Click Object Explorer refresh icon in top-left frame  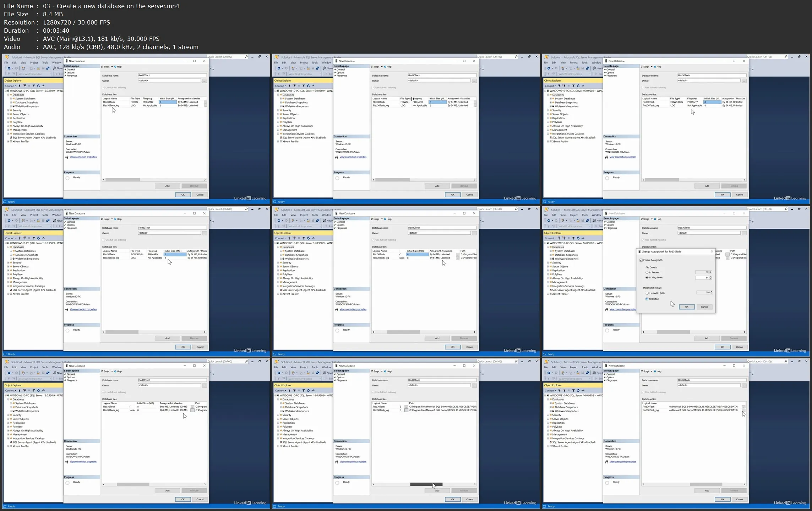[38, 86]
